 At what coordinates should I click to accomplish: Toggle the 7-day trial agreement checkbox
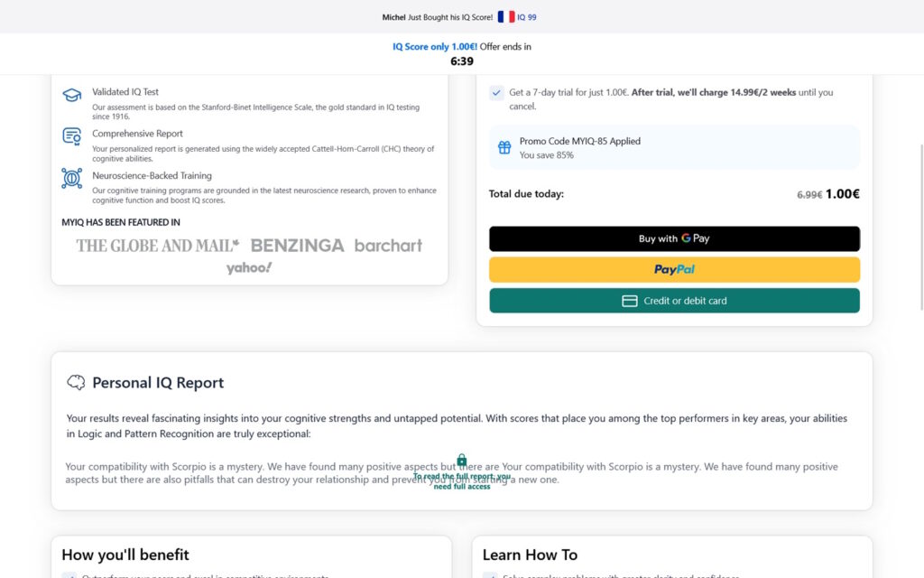(496, 93)
